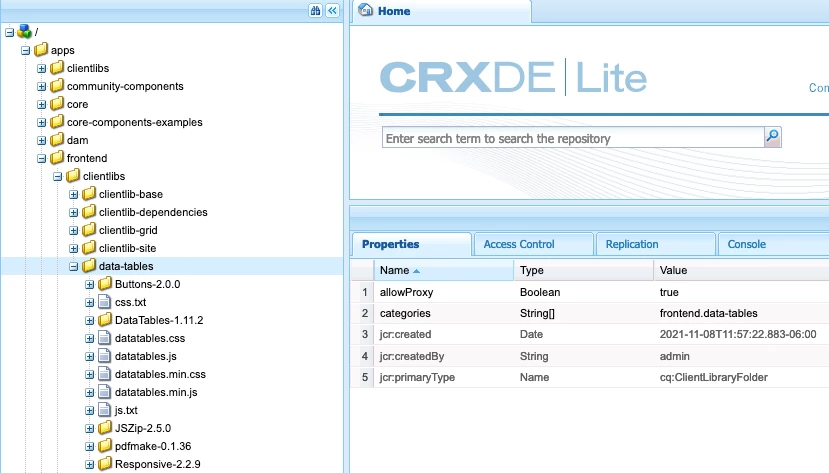This screenshot has height=473, width=829.
Task: Click the datatables.min.js file icon
Action: pos(105,392)
